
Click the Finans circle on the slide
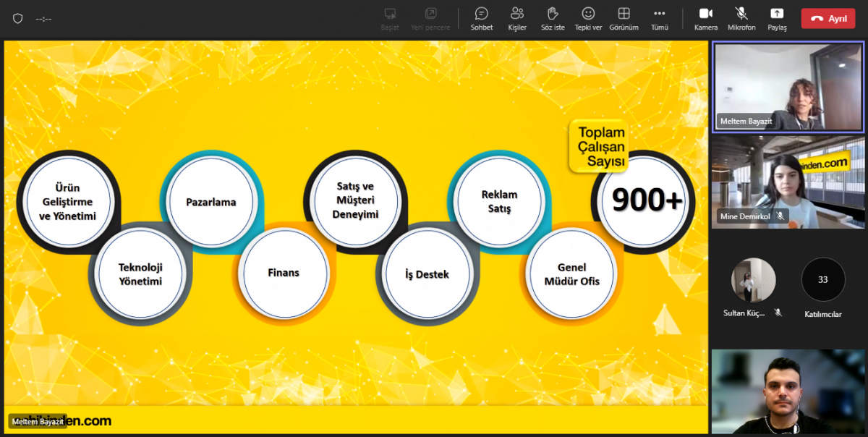[x=282, y=273]
